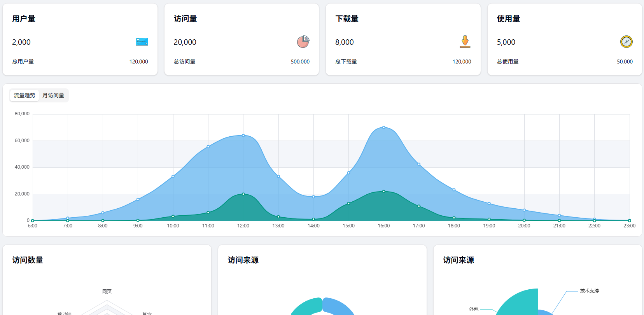Click the teal donut segment in middle 访问来源

coord(307,306)
